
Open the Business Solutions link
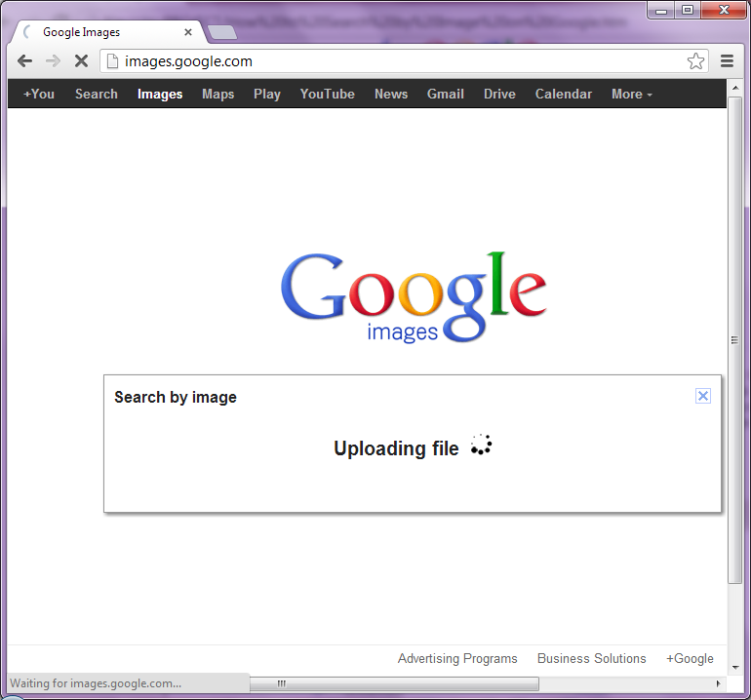point(591,659)
